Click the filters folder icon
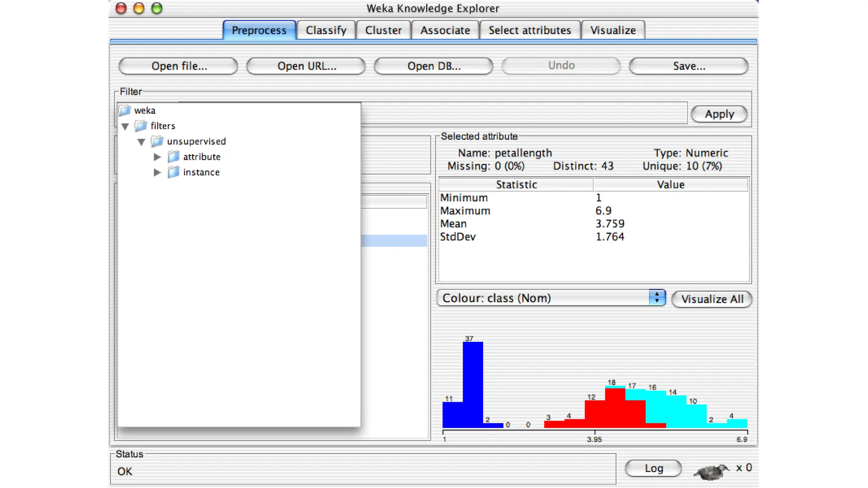Viewport: 868px width, 488px height. pyautogui.click(x=141, y=126)
